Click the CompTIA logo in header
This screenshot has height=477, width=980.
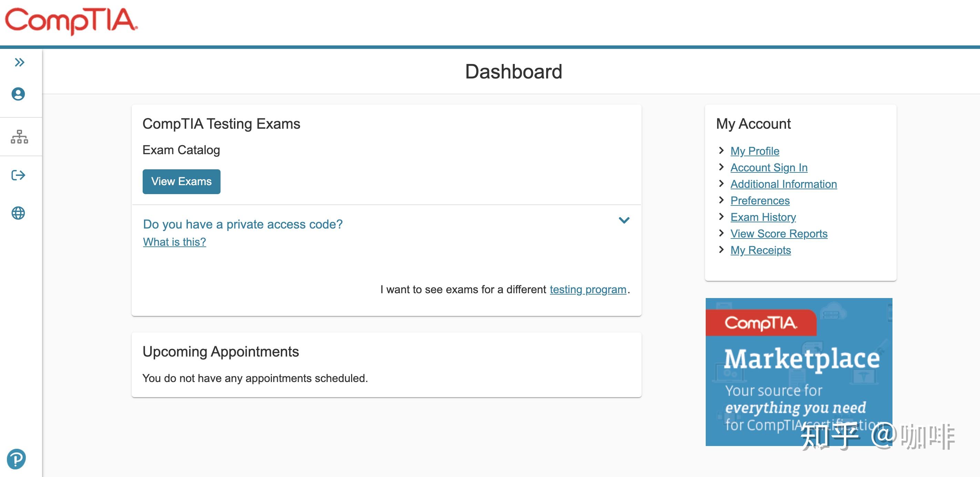71,21
